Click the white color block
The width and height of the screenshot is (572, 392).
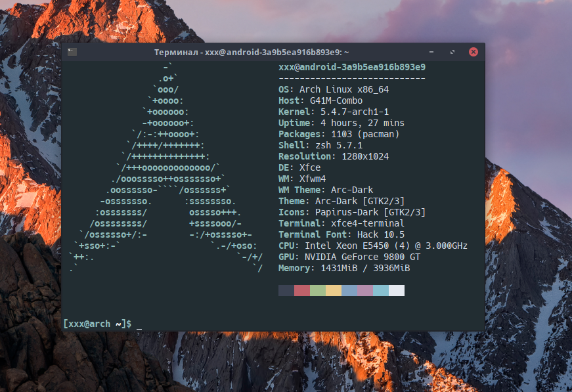pos(397,291)
